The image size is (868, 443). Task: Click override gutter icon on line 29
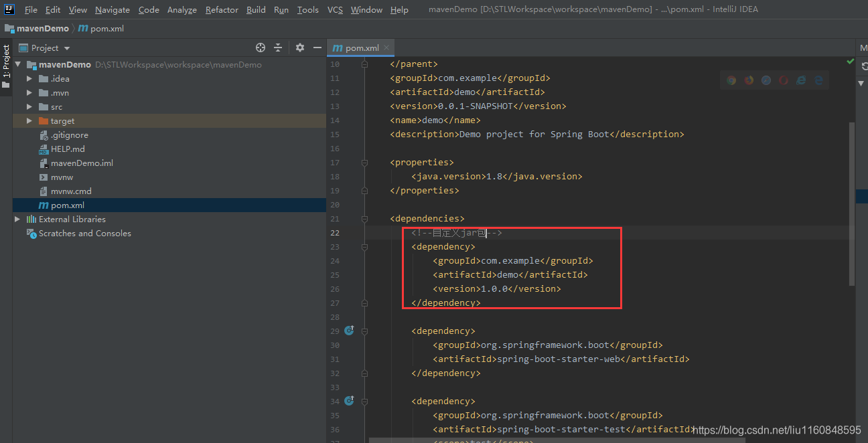click(x=349, y=330)
